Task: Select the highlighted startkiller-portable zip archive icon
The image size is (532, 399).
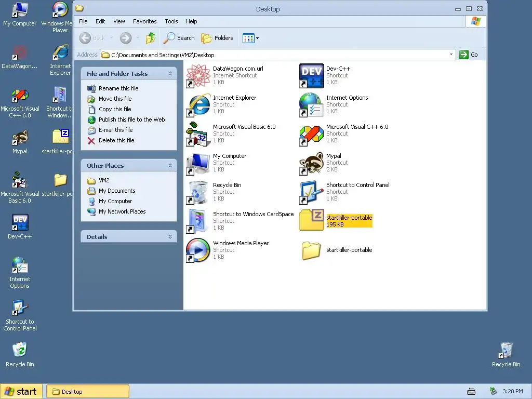Action: [312, 220]
